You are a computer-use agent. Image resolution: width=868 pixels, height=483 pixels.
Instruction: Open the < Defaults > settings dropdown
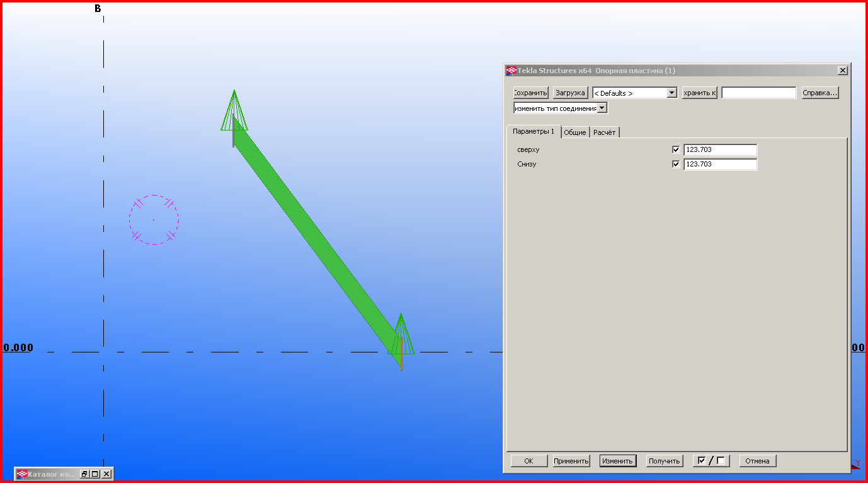coord(671,93)
